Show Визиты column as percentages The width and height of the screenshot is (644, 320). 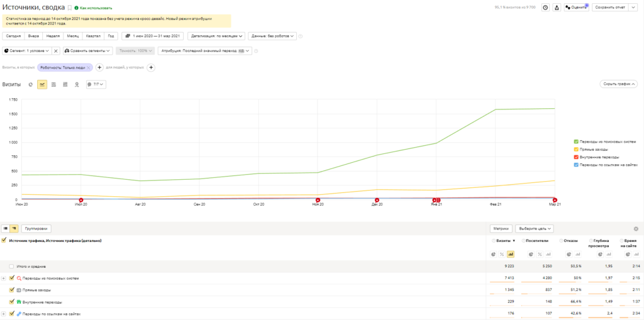(x=502, y=254)
